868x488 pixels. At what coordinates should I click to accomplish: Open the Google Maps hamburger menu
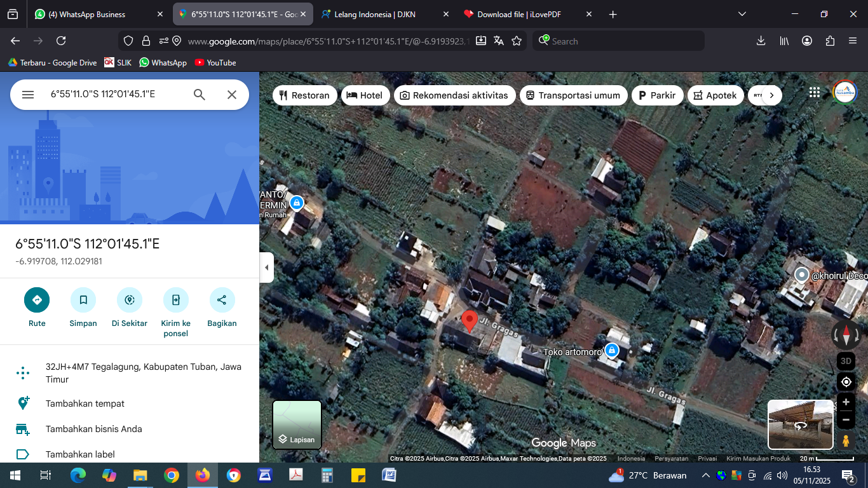[x=27, y=94]
